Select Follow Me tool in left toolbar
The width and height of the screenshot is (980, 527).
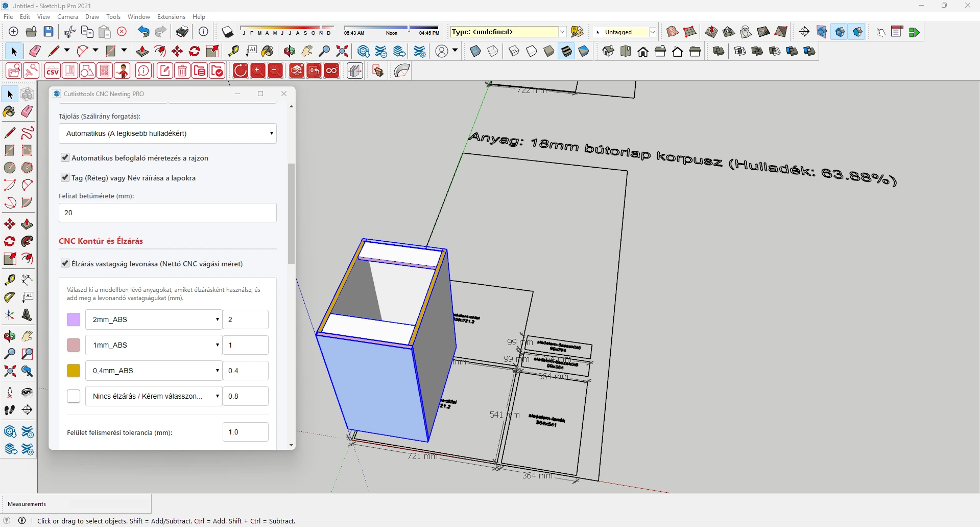coord(27,241)
